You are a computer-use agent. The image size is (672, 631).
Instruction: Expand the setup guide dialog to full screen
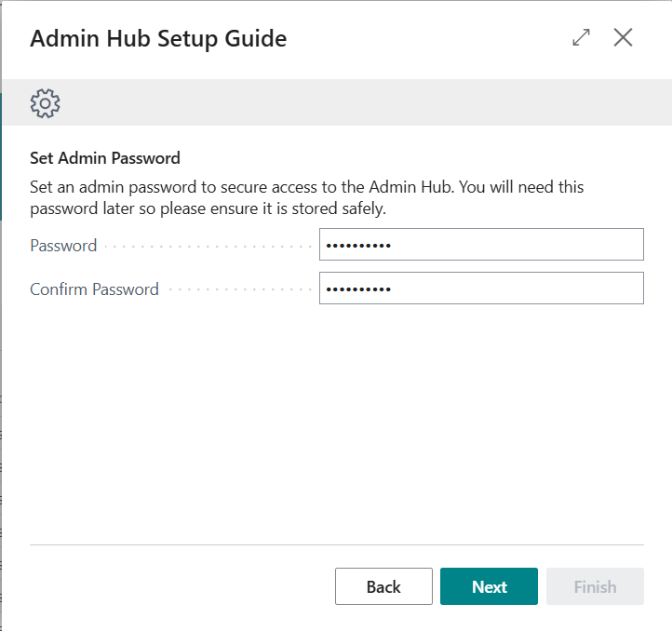[581, 37]
